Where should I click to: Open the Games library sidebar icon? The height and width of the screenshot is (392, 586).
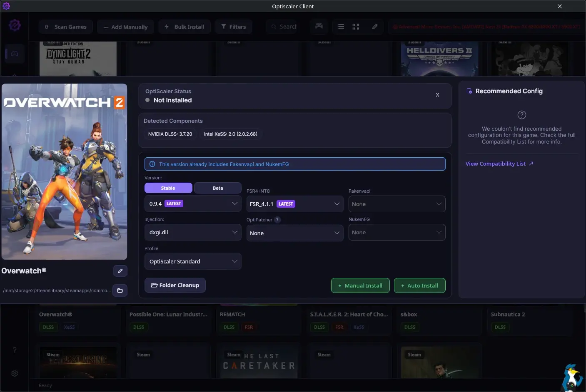[x=15, y=54]
